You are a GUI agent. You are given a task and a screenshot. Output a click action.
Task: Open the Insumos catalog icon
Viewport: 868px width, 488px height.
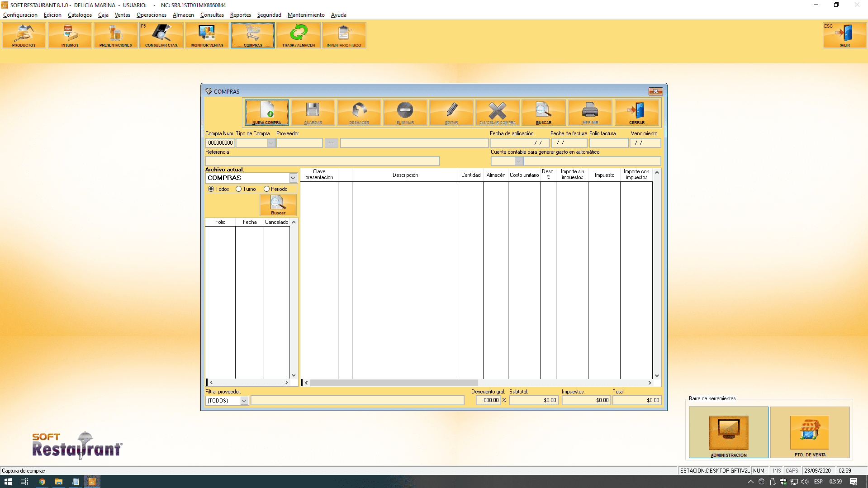coord(70,35)
